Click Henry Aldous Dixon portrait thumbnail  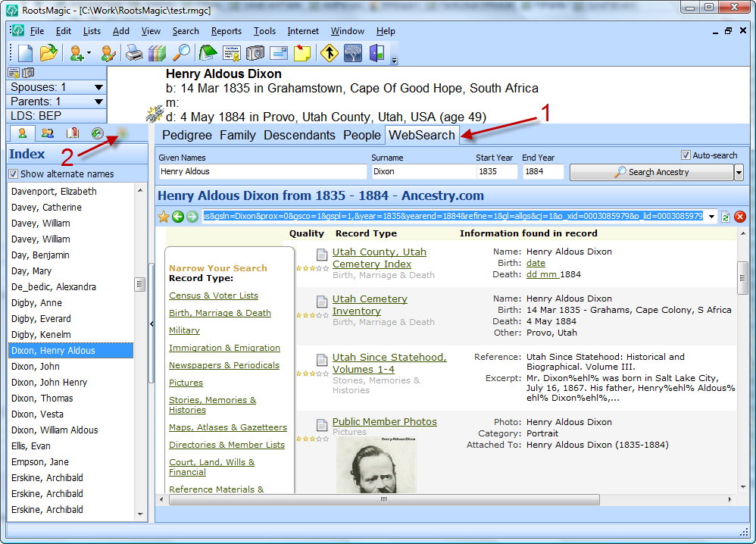click(x=376, y=464)
